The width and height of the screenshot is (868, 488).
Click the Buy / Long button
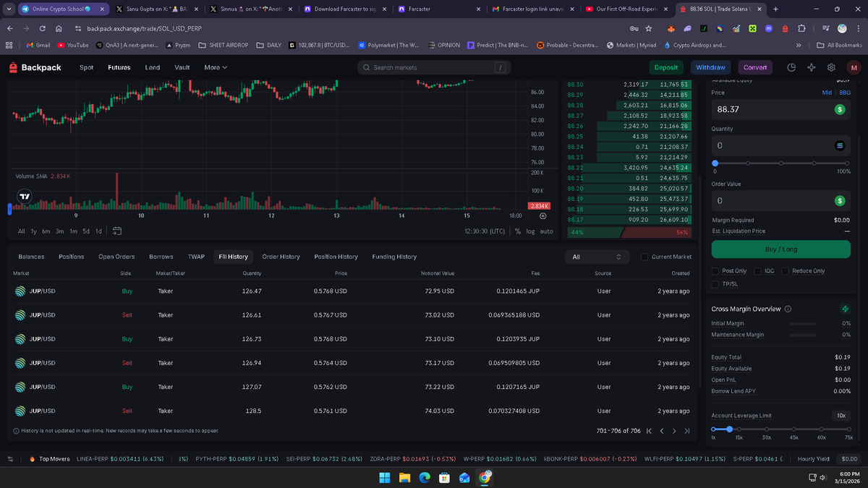point(781,249)
